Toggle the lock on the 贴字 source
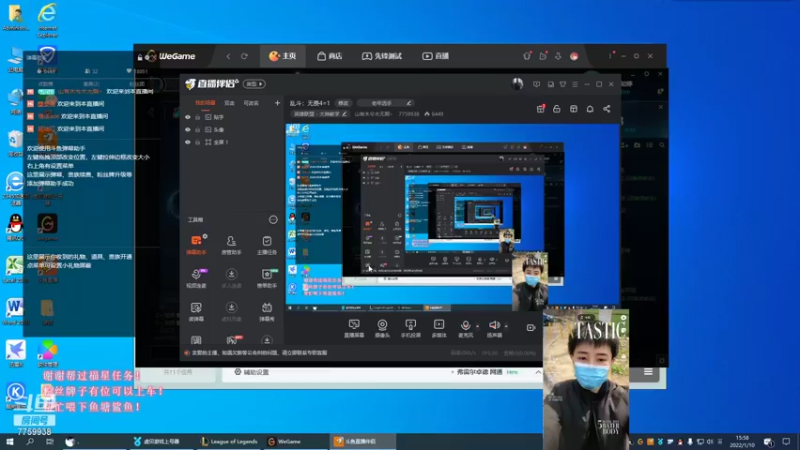Screen dimensions: 800x450 (197, 117)
